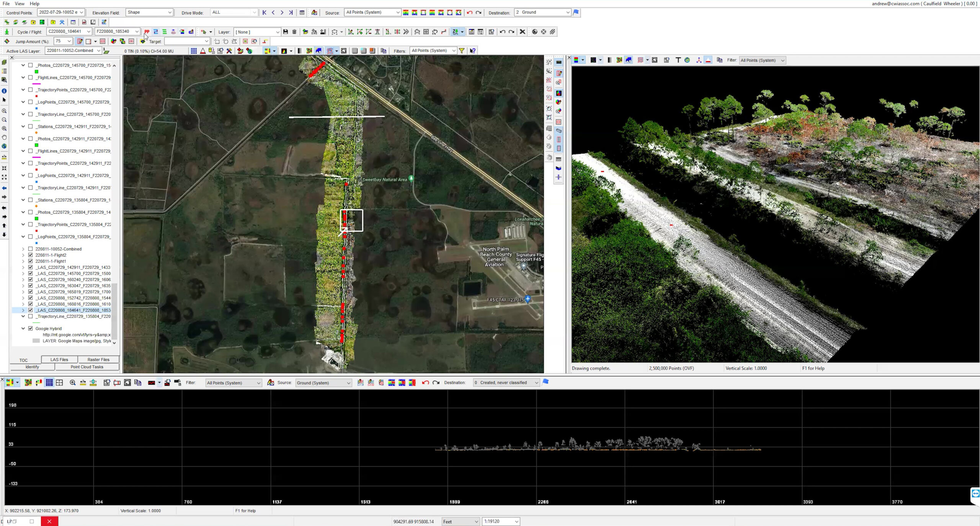Jump to the first control point record

pos(264,12)
